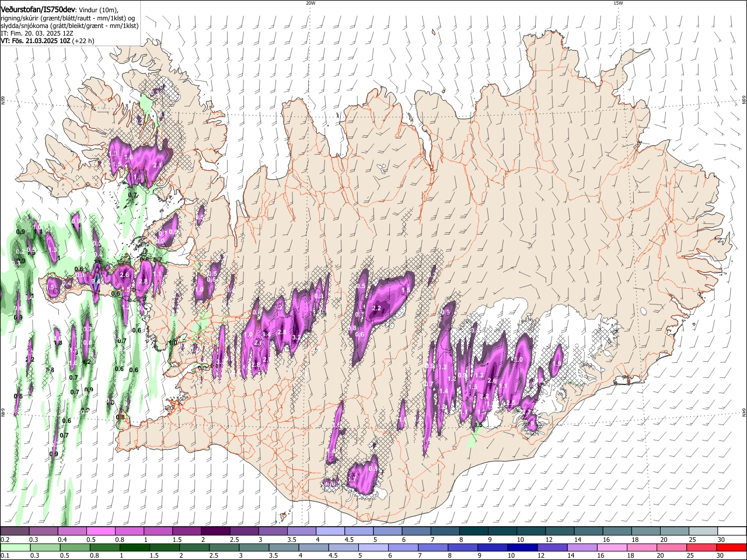The image size is (747, 560).
Task: Click the title text 'Veðurstofan/IS750dev'
Action: point(38,9)
